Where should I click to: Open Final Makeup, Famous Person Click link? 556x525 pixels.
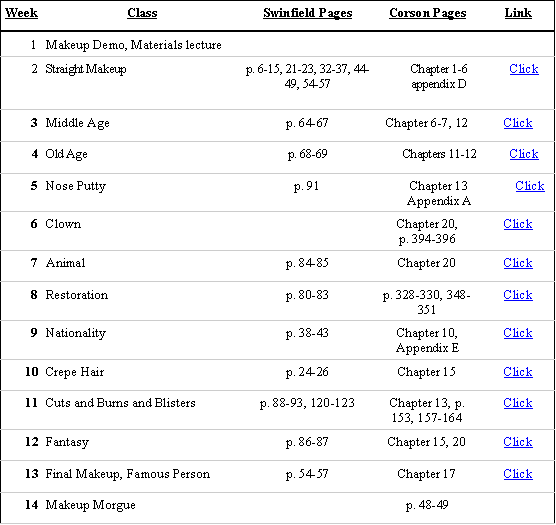(518, 474)
